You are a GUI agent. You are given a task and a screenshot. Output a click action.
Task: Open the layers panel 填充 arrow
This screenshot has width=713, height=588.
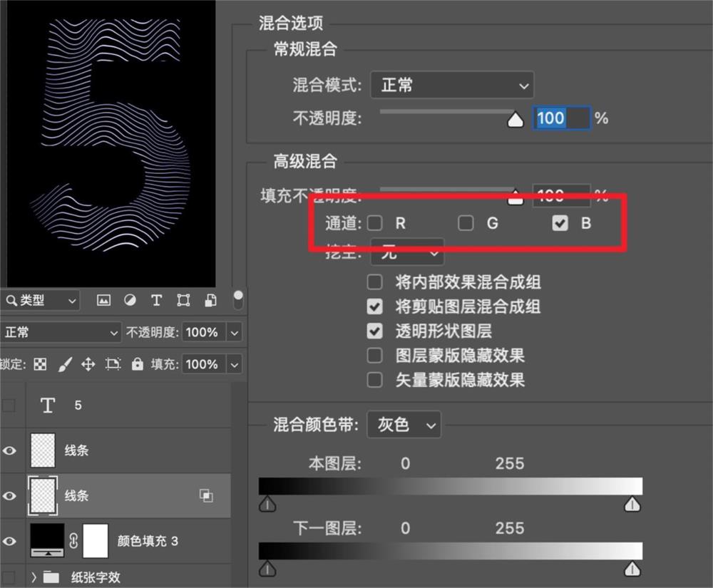click(x=234, y=364)
